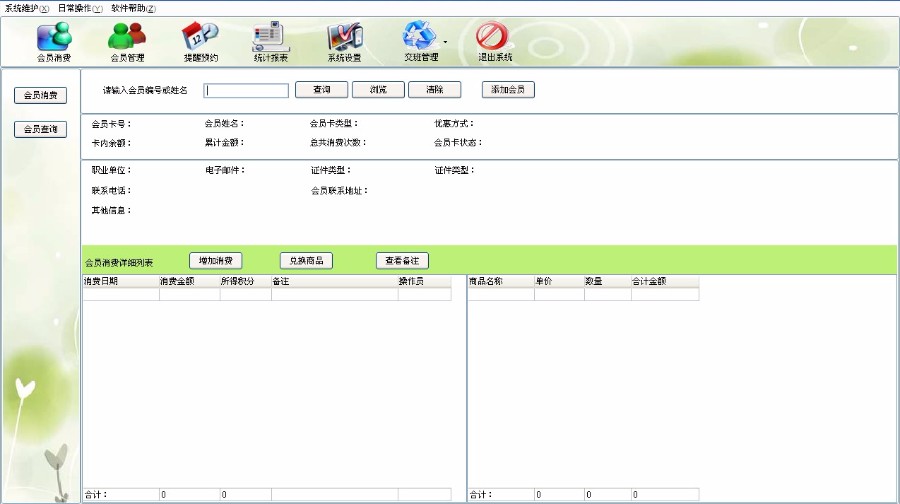Click 会员卡类型 label
The width and height of the screenshot is (900, 504).
click(x=334, y=123)
